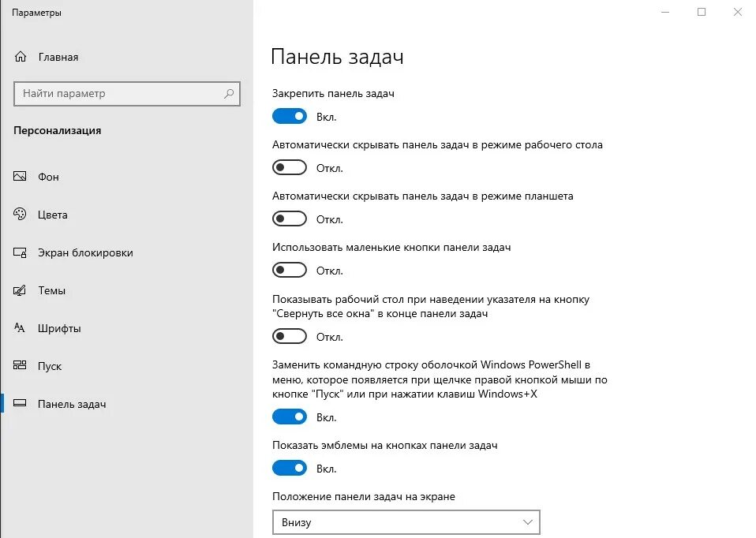Enable auto-hide taskbar in desktop mode
This screenshot has width=756, height=538.
pos(290,168)
